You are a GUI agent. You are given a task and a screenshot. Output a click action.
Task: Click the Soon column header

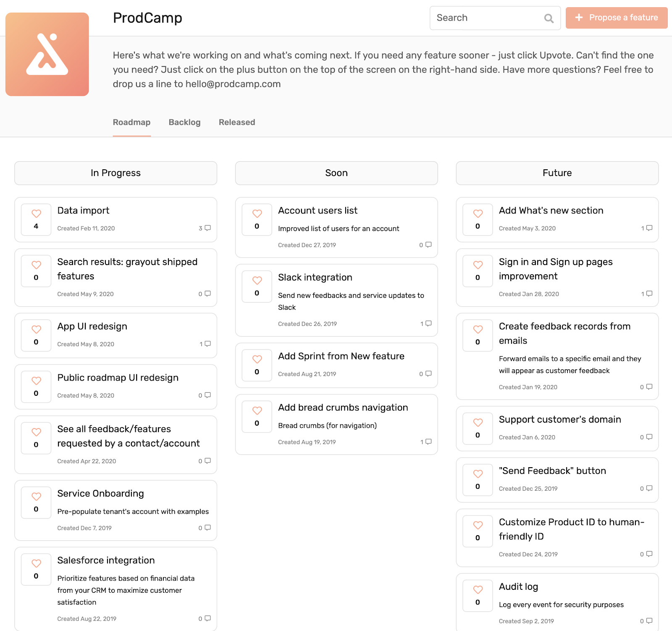pos(336,173)
